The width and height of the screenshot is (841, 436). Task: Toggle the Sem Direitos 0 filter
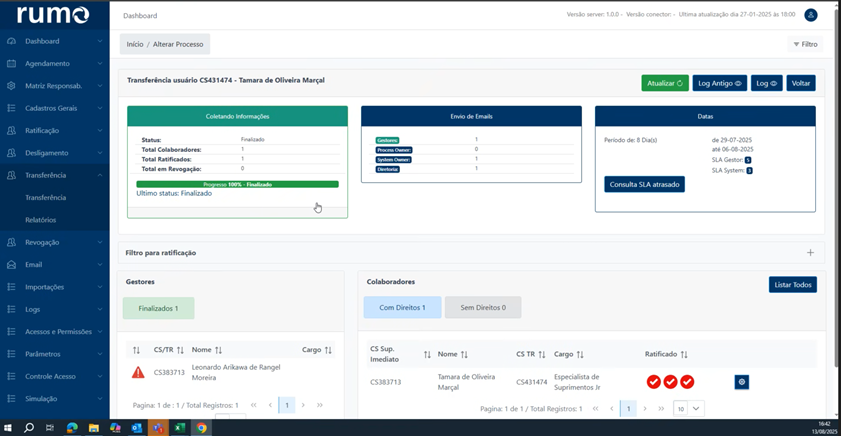(x=482, y=308)
